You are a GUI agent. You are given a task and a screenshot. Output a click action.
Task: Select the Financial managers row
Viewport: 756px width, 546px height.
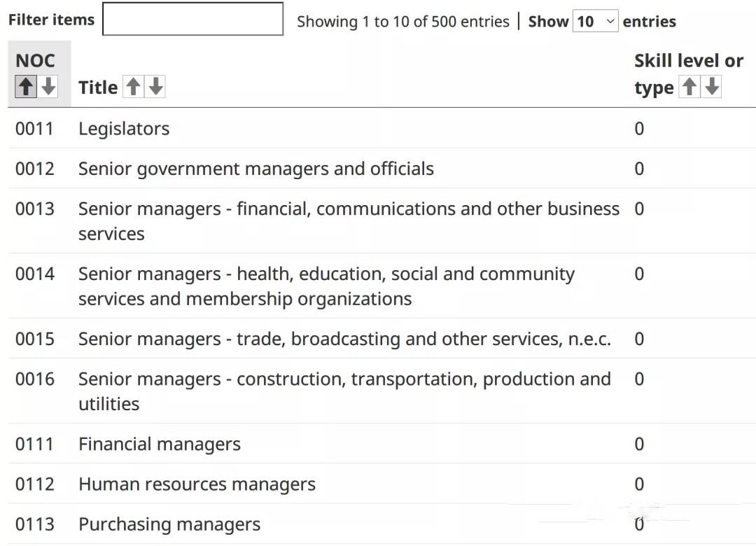coord(382,444)
